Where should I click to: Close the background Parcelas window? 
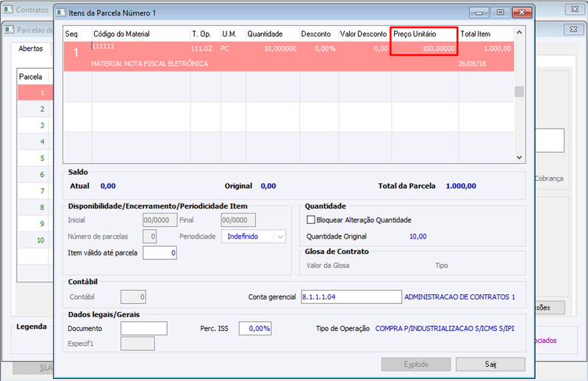click(573, 29)
